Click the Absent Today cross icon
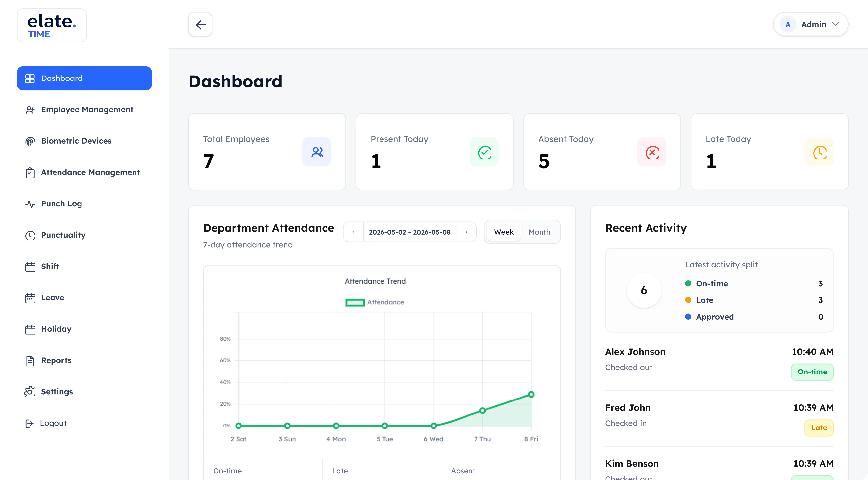 652,152
